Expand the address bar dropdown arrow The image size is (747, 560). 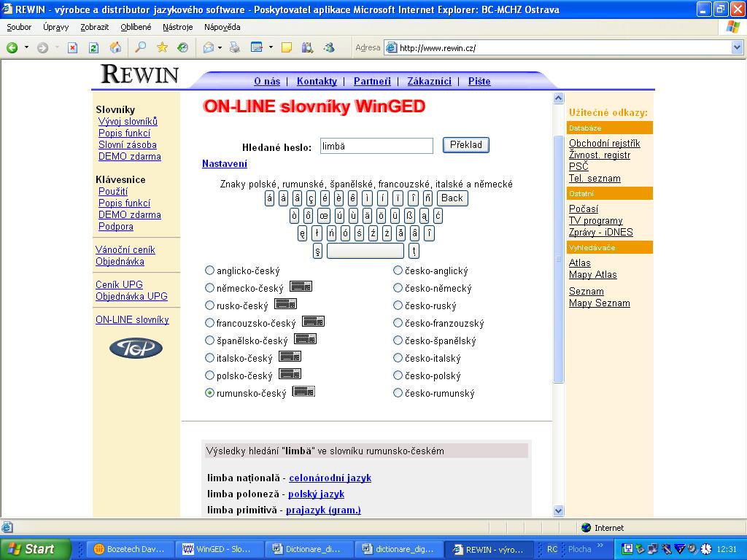coord(737,47)
